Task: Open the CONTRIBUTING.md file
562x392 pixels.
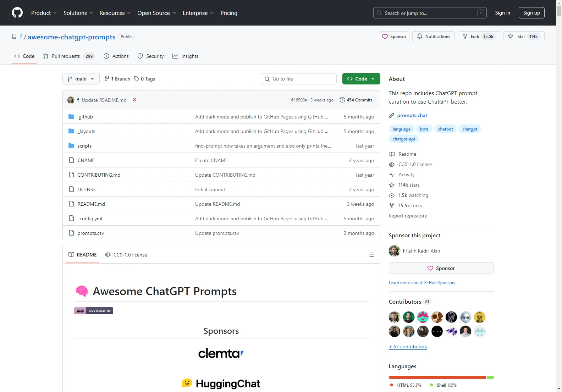Action: [x=99, y=175]
